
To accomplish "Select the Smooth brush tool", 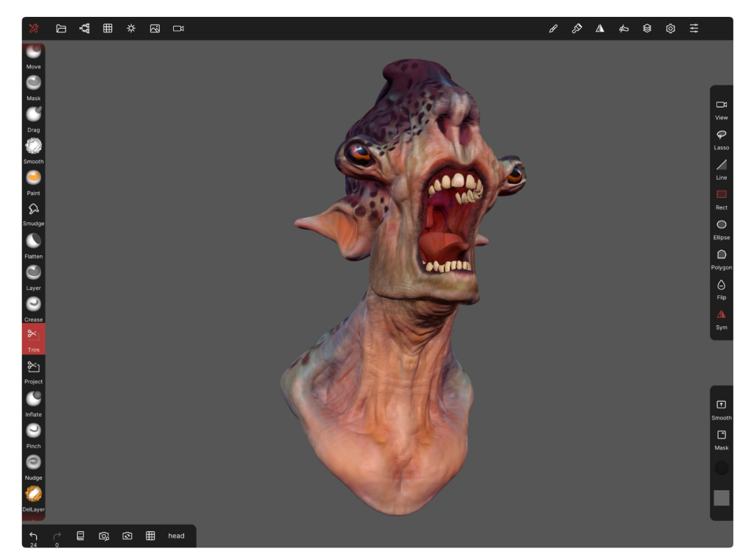I will 33,146.
